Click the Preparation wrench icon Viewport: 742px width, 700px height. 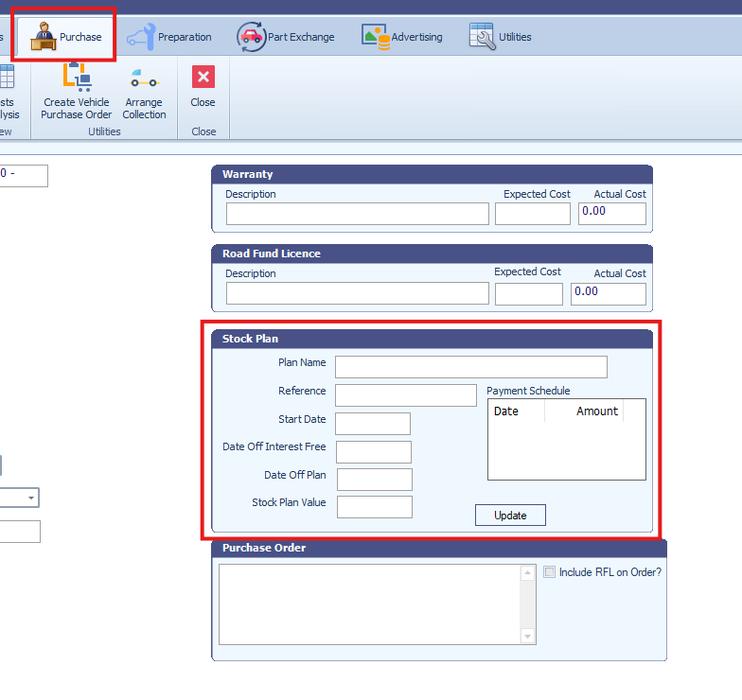142,37
